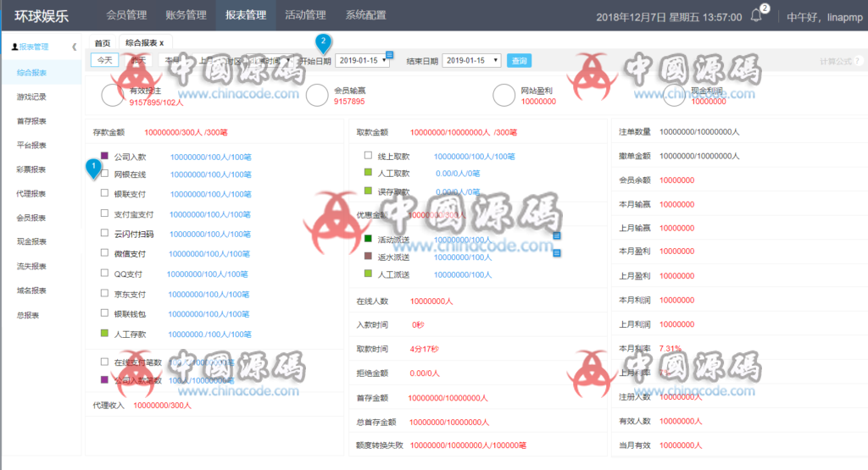Click the green swatch beside 误存取款
This screenshot has width=868, height=470.
pos(368,191)
